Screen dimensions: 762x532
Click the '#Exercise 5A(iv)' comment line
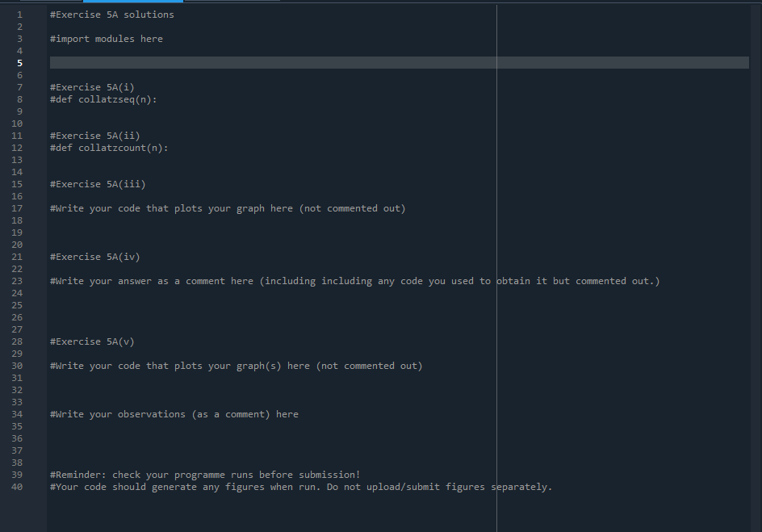tap(94, 256)
